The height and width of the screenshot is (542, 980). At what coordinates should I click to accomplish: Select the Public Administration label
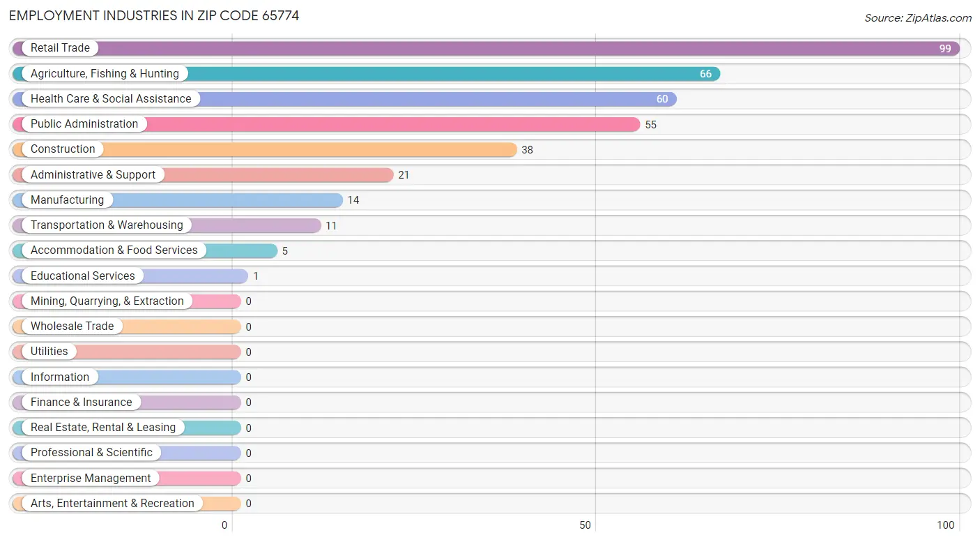[84, 123]
